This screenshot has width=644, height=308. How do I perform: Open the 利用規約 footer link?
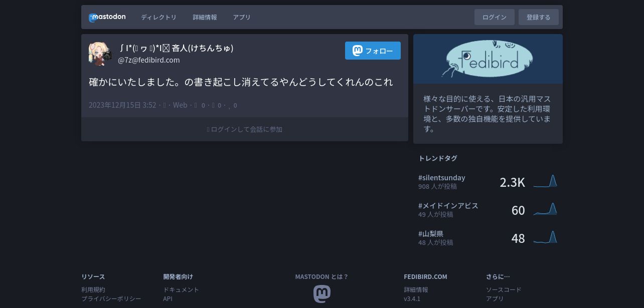pyautogui.click(x=93, y=289)
